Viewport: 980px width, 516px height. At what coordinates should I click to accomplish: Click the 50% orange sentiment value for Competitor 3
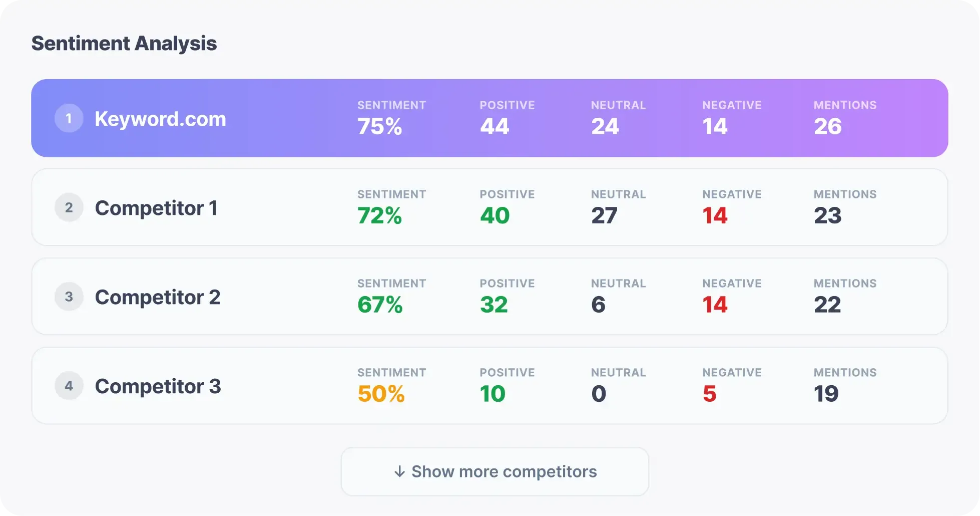click(380, 395)
